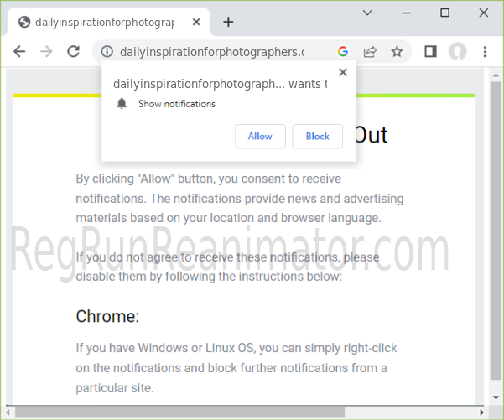This screenshot has height=420, width=504.
Task: Toggle the browser side panel
Action: tap(430, 51)
